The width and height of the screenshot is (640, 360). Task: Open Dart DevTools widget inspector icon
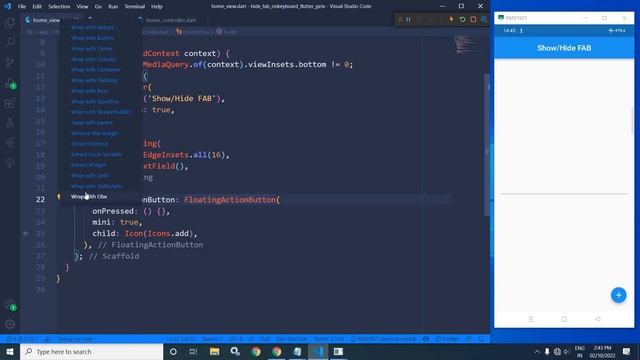pyautogui.click(x=484, y=20)
